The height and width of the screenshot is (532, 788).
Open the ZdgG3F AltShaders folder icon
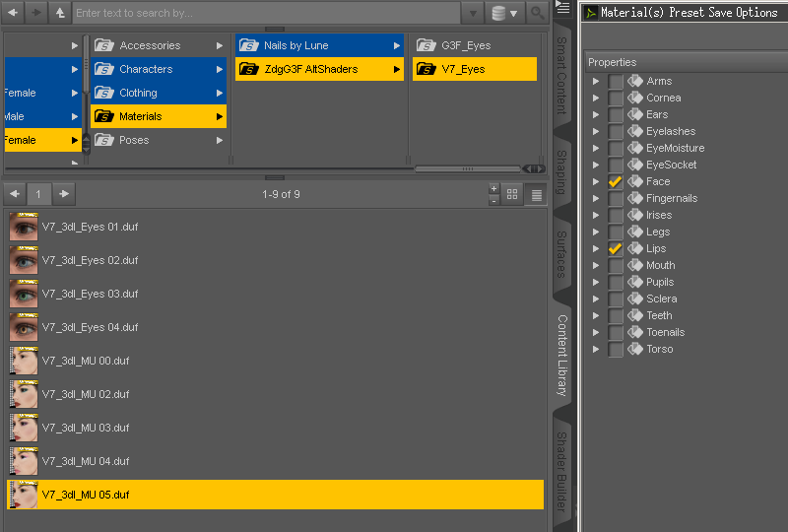249,69
